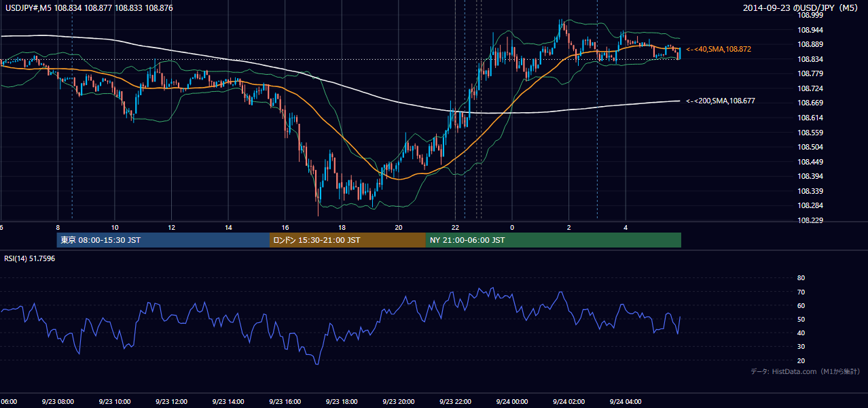Viewport: 868px width, 408px height.
Task: Click price axis value 108.284
Action: click(810, 205)
